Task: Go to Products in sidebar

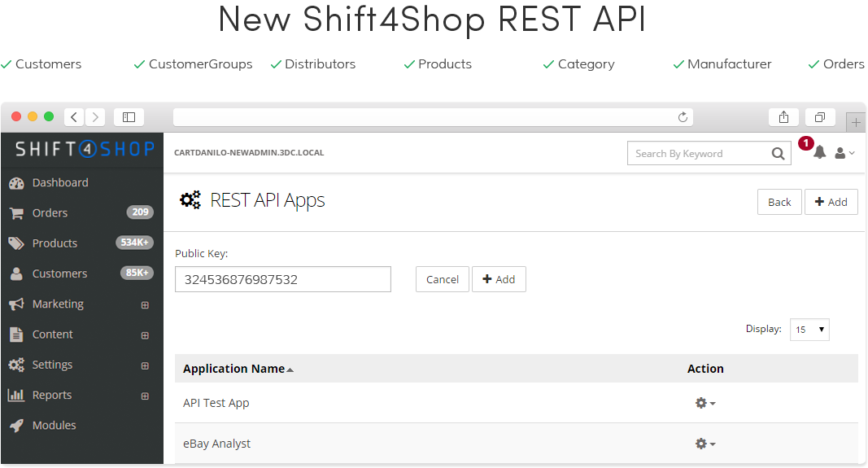Action: coord(55,243)
